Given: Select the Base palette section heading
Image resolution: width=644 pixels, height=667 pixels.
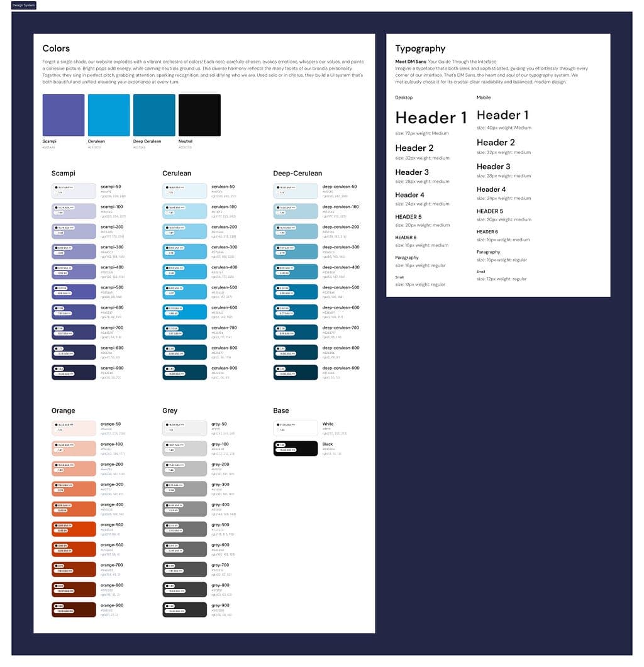Looking at the screenshot, I should [281, 411].
